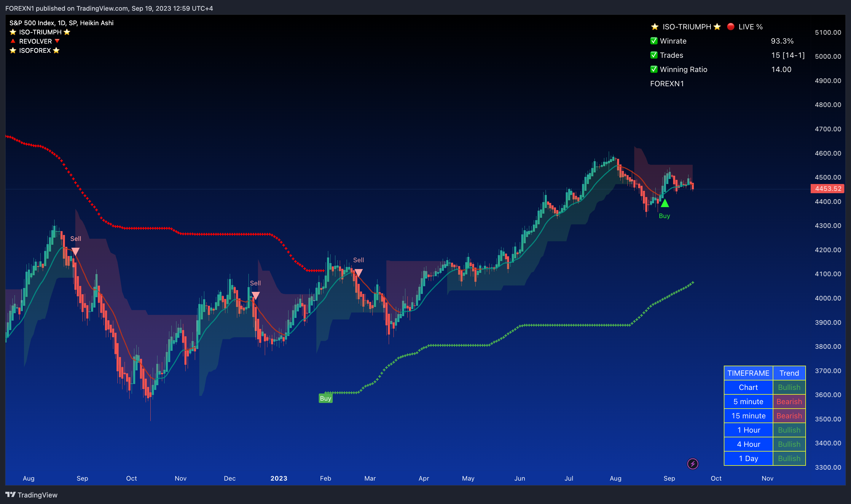This screenshot has width=851, height=504.
Task: Click the Trend table header
Action: coord(789,373)
